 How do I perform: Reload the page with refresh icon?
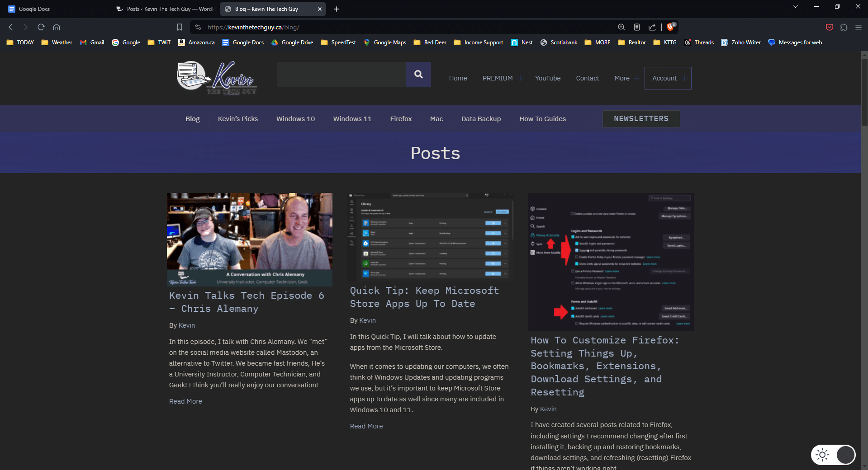point(41,27)
